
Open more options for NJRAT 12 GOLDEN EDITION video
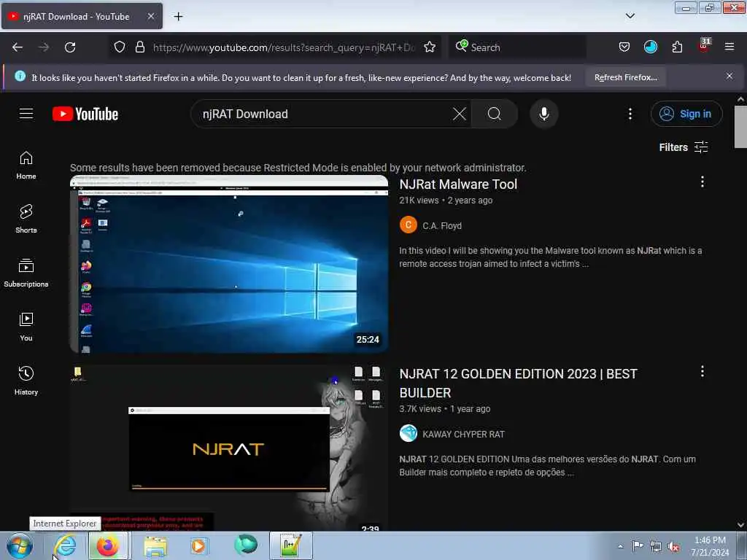(703, 371)
